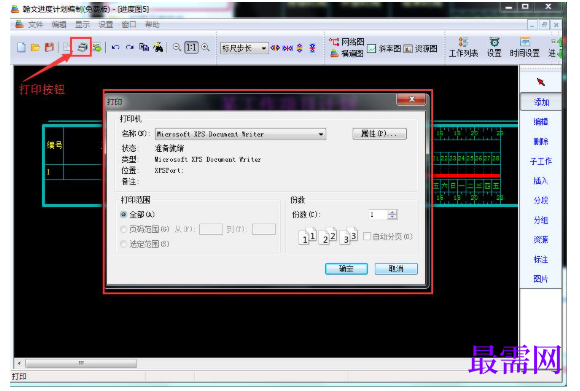Open the 设置 menu in menu bar
Image resolution: width=580 pixels, height=391 pixels.
tap(105, 25)
